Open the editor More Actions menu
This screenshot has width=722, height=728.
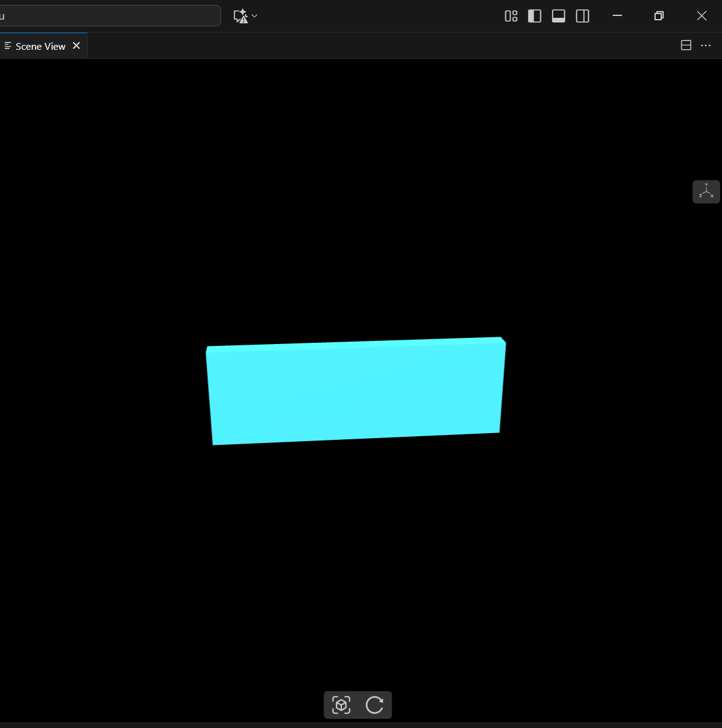pyautogui.click(x=706, y=45)
